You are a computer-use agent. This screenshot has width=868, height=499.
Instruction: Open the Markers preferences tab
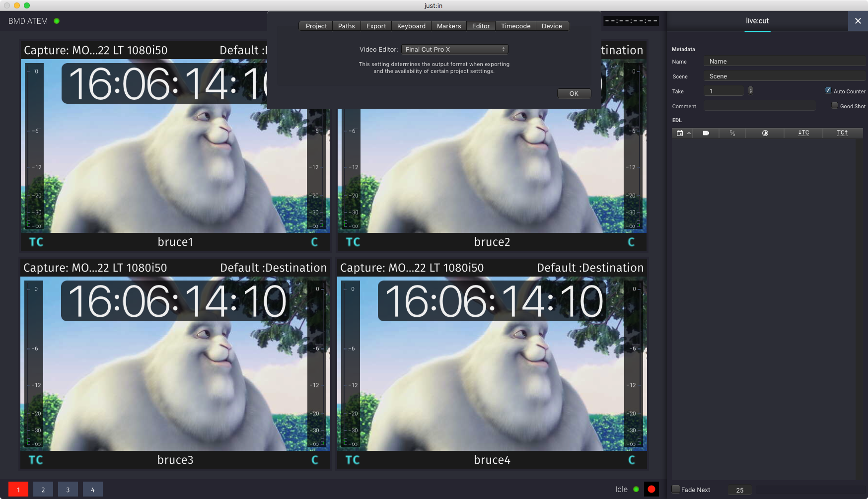[449, 26]
